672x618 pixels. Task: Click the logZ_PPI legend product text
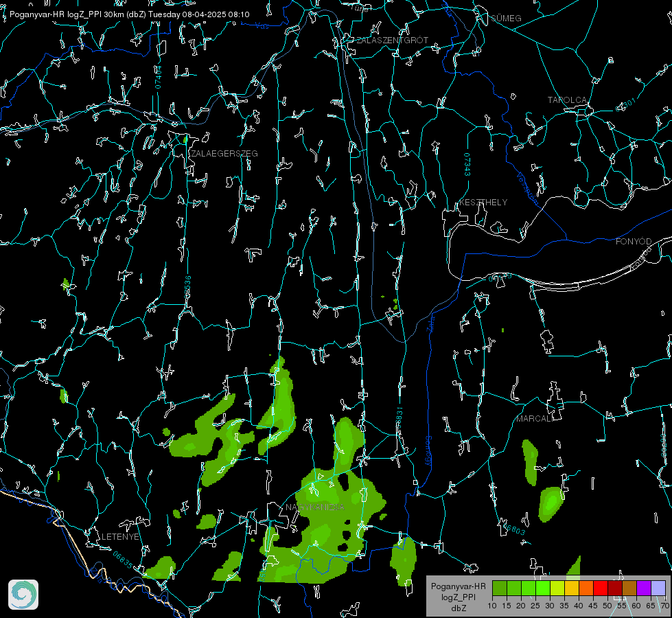[459, 597]
